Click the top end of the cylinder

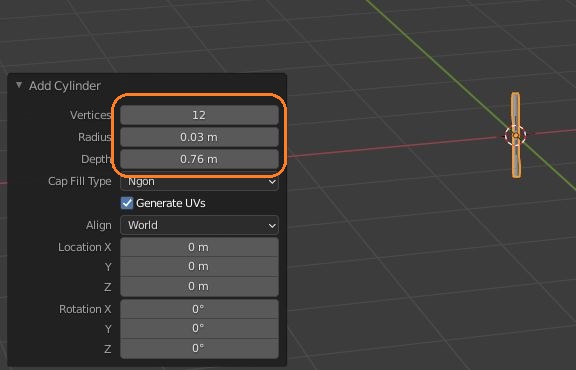tap(515, 95)
